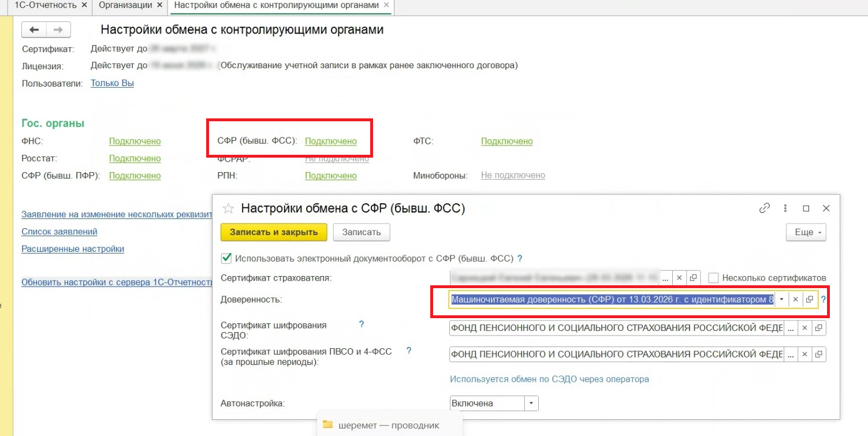Click the Гос. органы section heading

coord(53,124)
